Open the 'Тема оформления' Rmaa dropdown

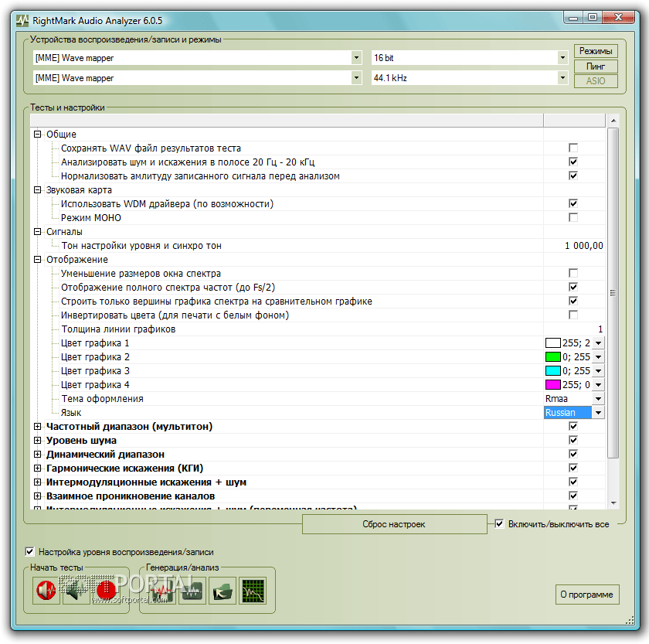[x=598, y=399]
